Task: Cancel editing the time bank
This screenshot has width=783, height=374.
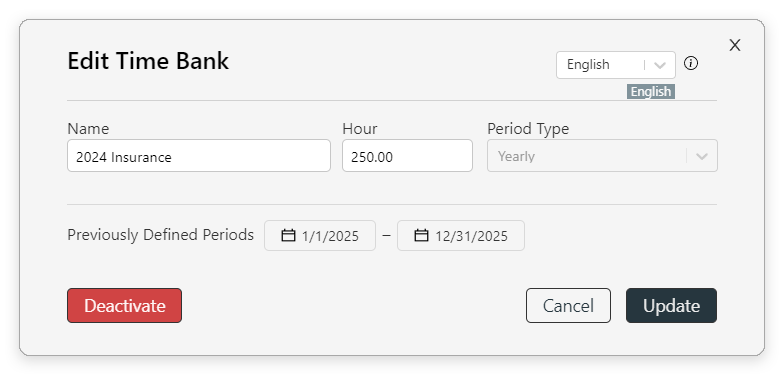Action: [568, 306]
